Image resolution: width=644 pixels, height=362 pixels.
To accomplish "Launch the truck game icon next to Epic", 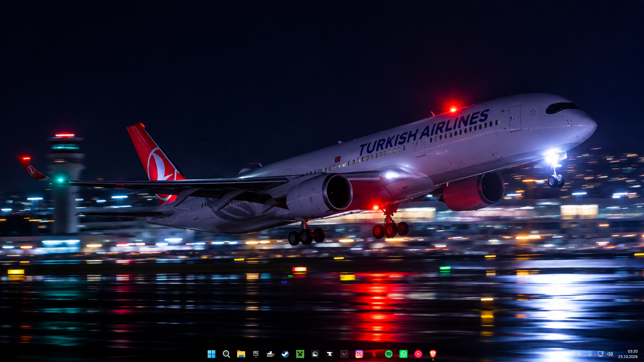I will tap(271, 354).
